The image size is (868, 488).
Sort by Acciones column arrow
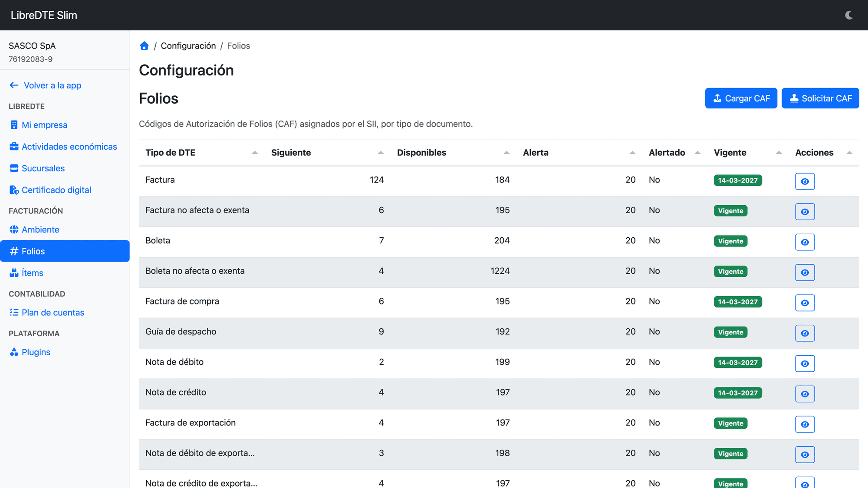(x=849, y=153)
